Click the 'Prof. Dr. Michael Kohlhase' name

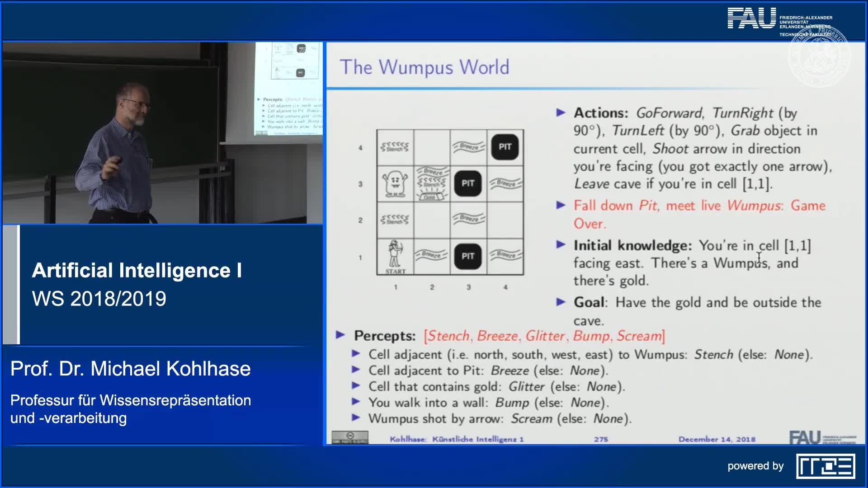[130, 369]
